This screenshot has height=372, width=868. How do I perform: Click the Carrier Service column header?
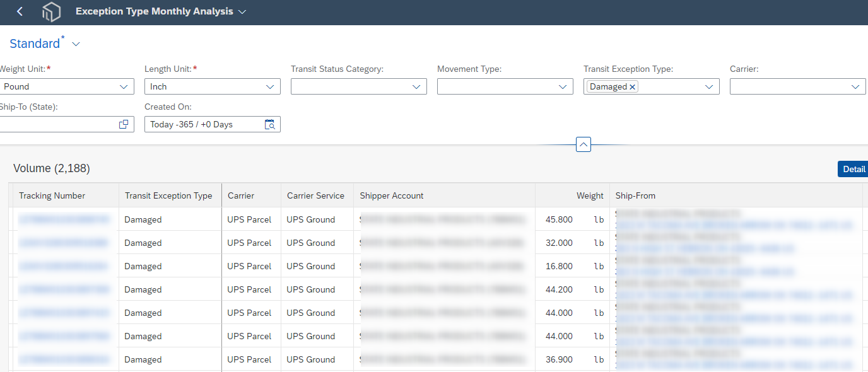315,195
